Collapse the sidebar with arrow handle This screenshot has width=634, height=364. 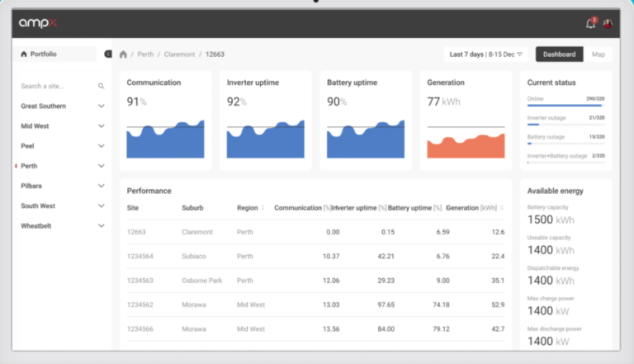(x=108, y=54)
